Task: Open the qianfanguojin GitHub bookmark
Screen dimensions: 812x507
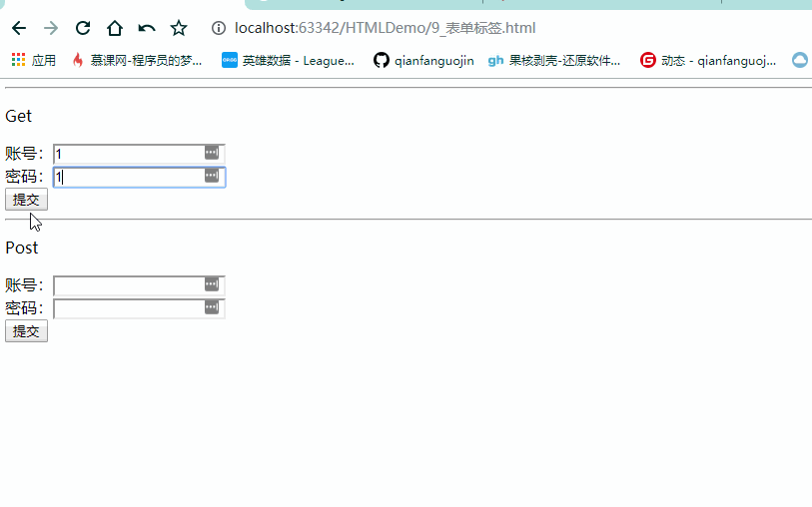Action: 423,61
